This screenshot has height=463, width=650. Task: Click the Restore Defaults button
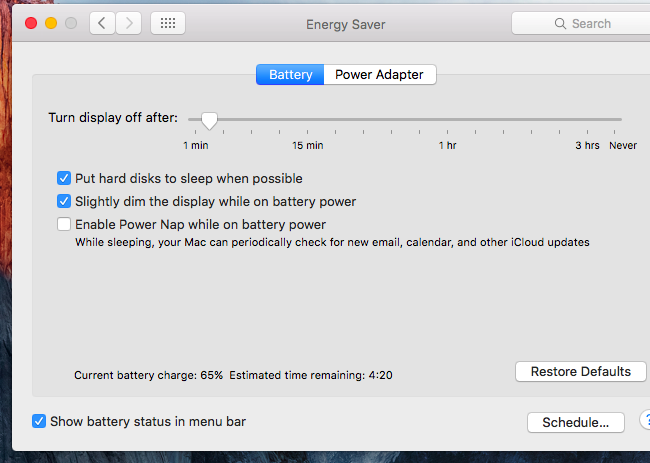(580, 371)
